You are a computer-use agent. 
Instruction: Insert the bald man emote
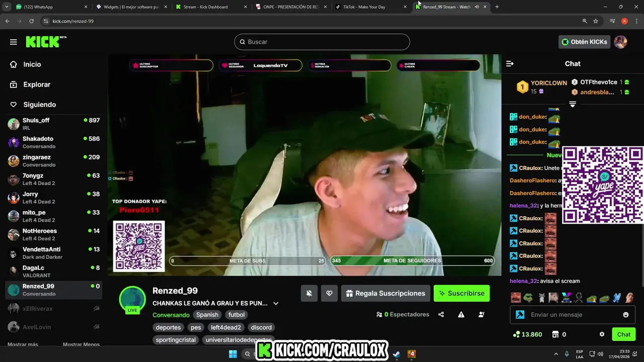point(629,298)
